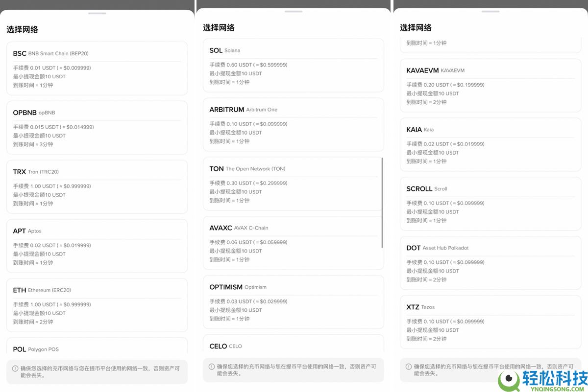Viewport: 588px width, 392px height.
Task: Click the green 轻松科技 magnifier logo
Action: click(x=508, y=379)
